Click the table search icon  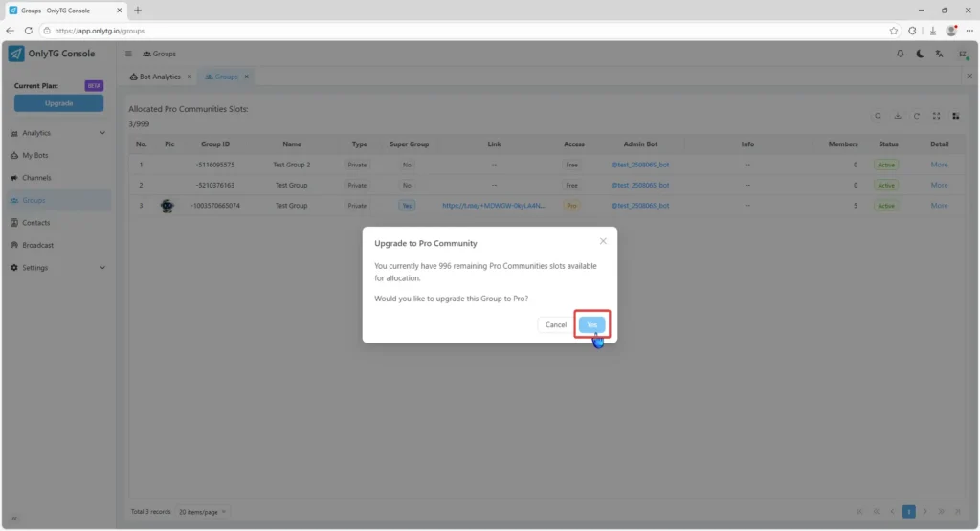point(878,116)
